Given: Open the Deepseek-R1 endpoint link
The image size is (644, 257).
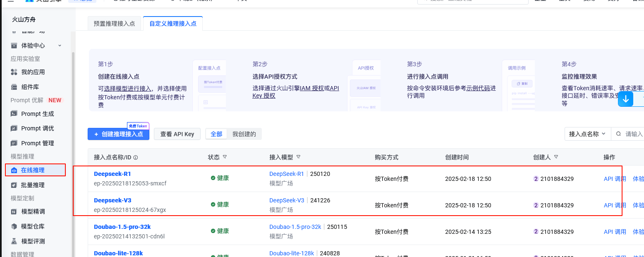Looking at the screenshot, I should pyautogui.click(x=112, y=174).
